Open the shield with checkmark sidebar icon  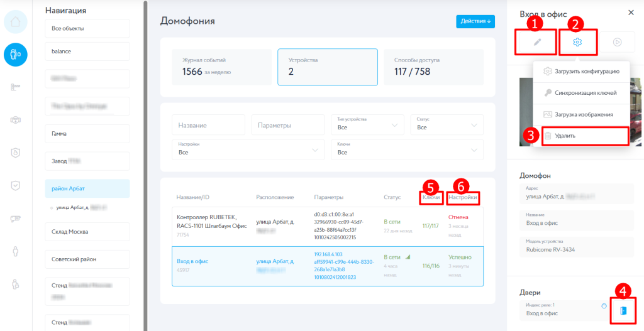[16, 185]
